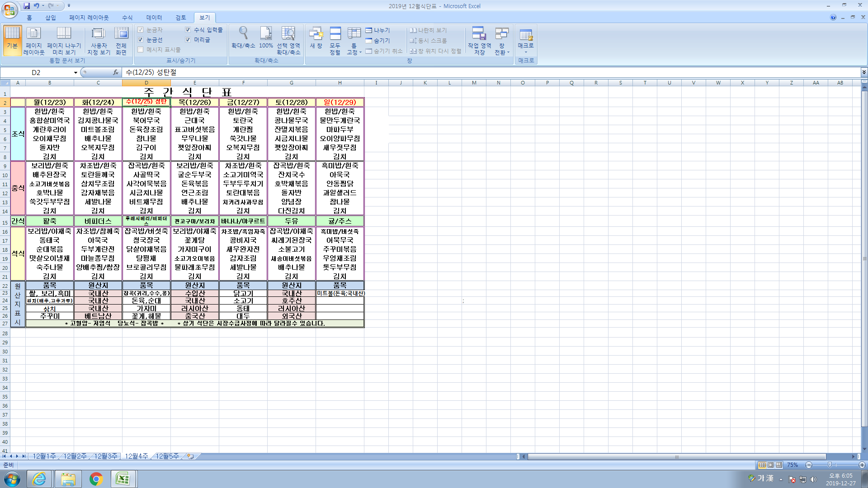Click Zoom to Selection icon
This screenshot has width=868, height=488.
tap(288, 34)
